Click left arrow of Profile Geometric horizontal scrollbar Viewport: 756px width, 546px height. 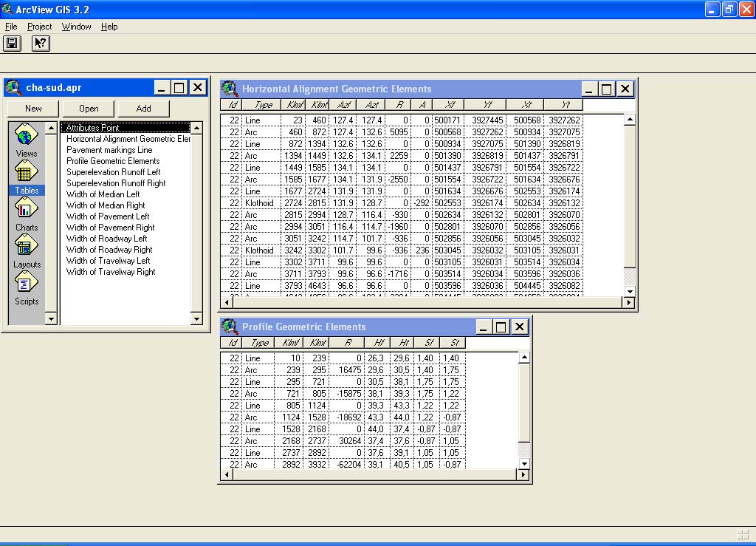point(227,474)
